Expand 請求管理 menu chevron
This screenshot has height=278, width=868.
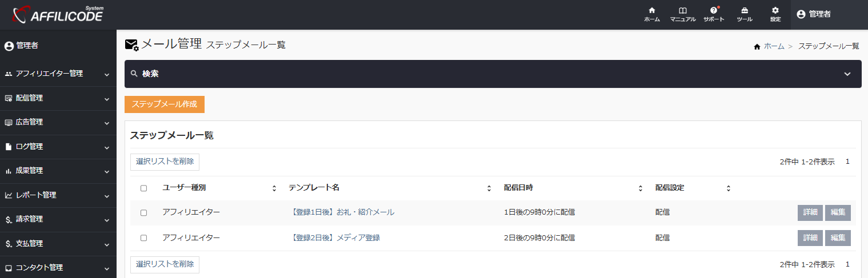[x=107, y=220]
